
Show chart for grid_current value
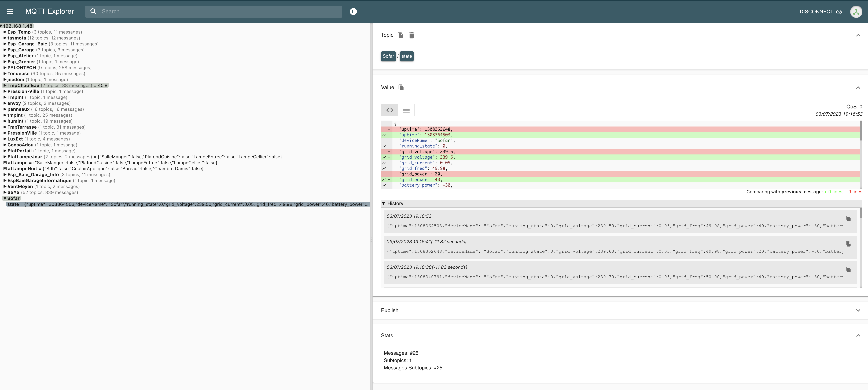point(384,163)
